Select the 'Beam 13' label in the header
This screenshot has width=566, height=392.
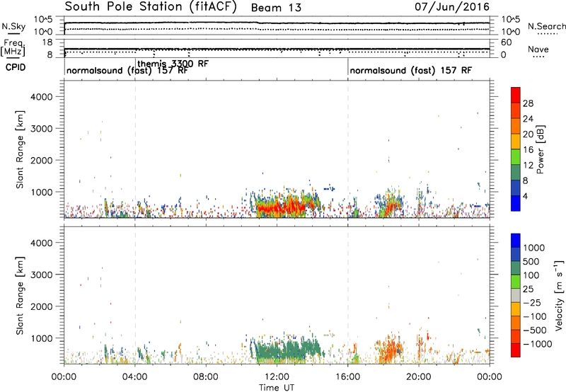(x=276, y=8)
